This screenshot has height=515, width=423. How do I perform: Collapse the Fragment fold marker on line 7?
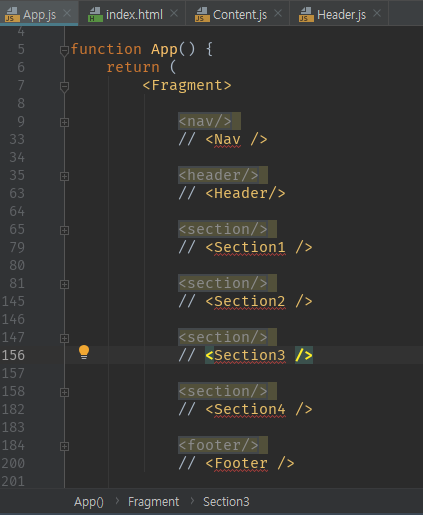pos(64,87)
